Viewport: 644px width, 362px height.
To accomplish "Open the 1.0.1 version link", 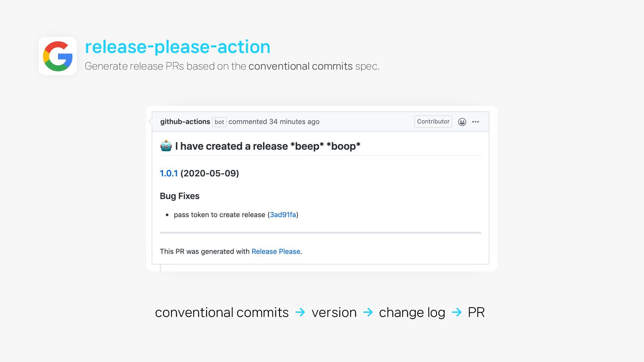I will [x=169, y=173].
